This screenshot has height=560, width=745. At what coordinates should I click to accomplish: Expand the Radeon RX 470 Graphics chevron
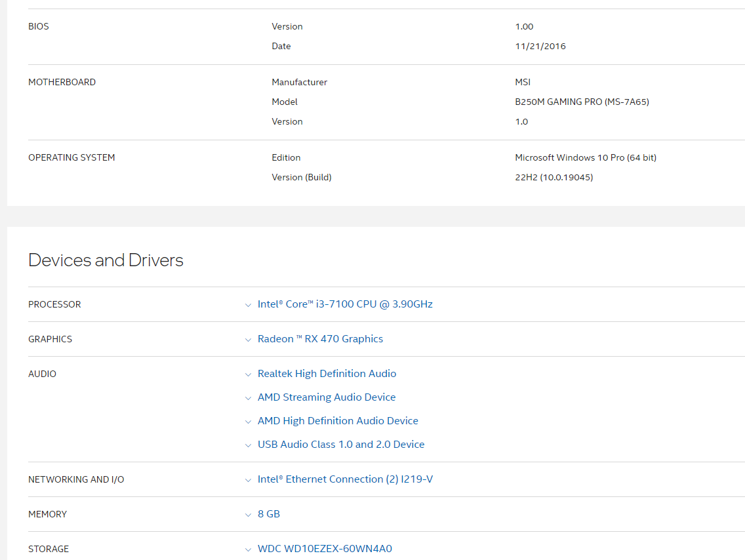point(248,340)
